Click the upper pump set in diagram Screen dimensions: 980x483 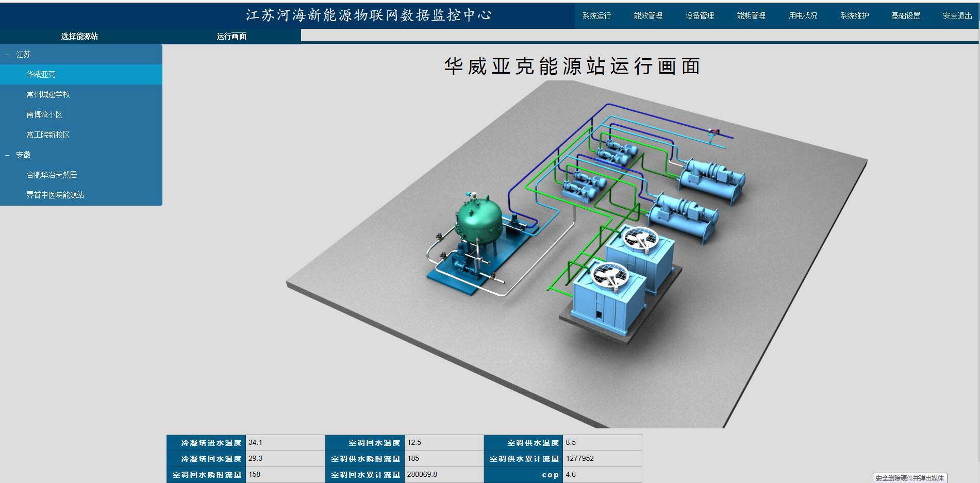(x=617, y=153)
